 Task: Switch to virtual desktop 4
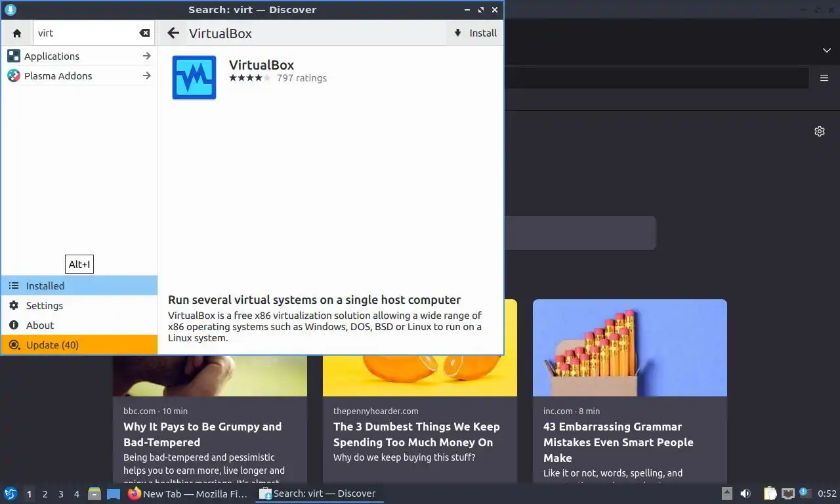point(77,494)
